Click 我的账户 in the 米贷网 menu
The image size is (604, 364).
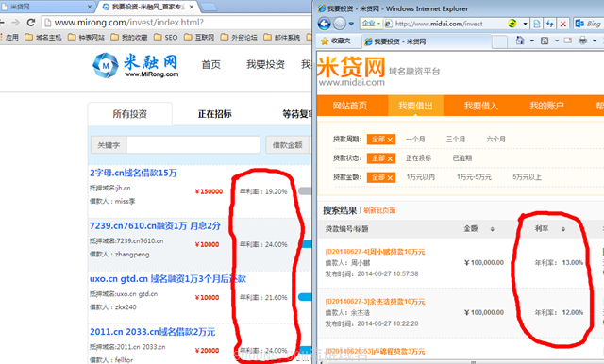coord(547,106)
